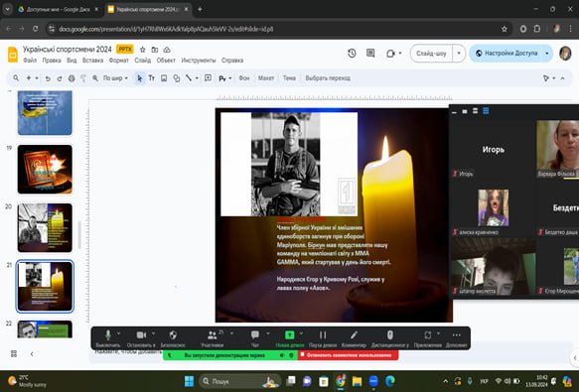Collapse the slide filmstrip panel arrow
The image size is (579, 392).
(x=32, y=353)
